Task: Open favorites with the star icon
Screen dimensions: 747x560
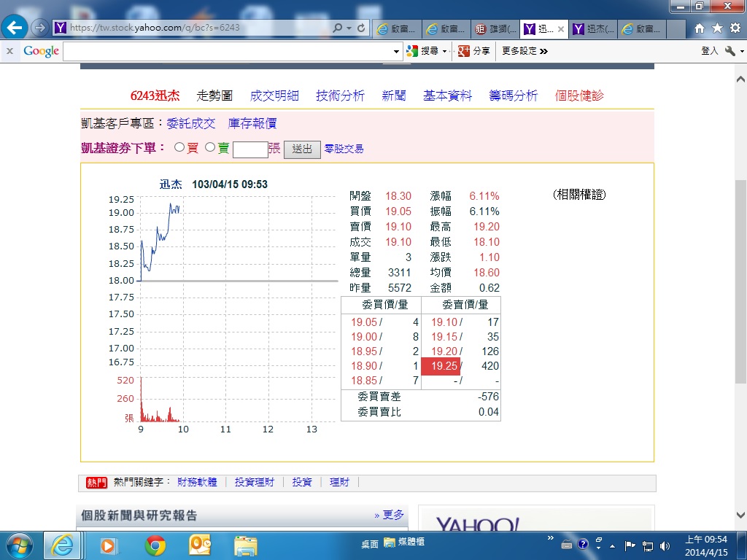Action: 717,28
